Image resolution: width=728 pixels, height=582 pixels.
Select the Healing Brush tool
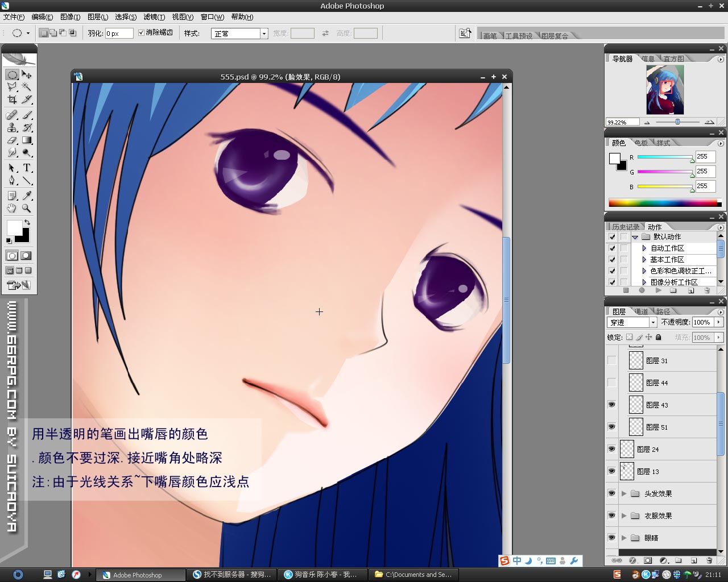[12, 115]
